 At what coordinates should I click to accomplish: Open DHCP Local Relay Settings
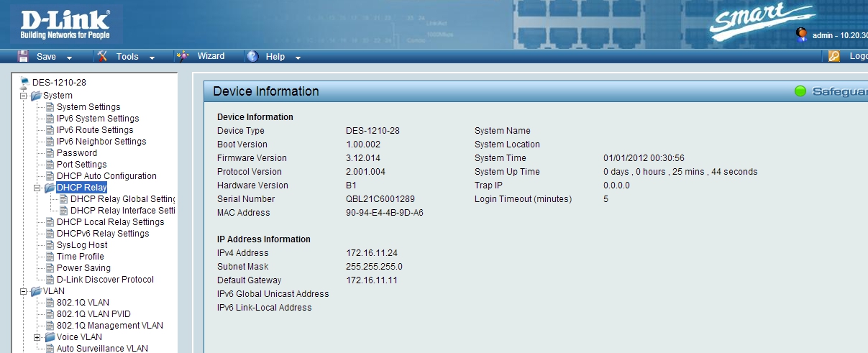click(x=111, y=221)
